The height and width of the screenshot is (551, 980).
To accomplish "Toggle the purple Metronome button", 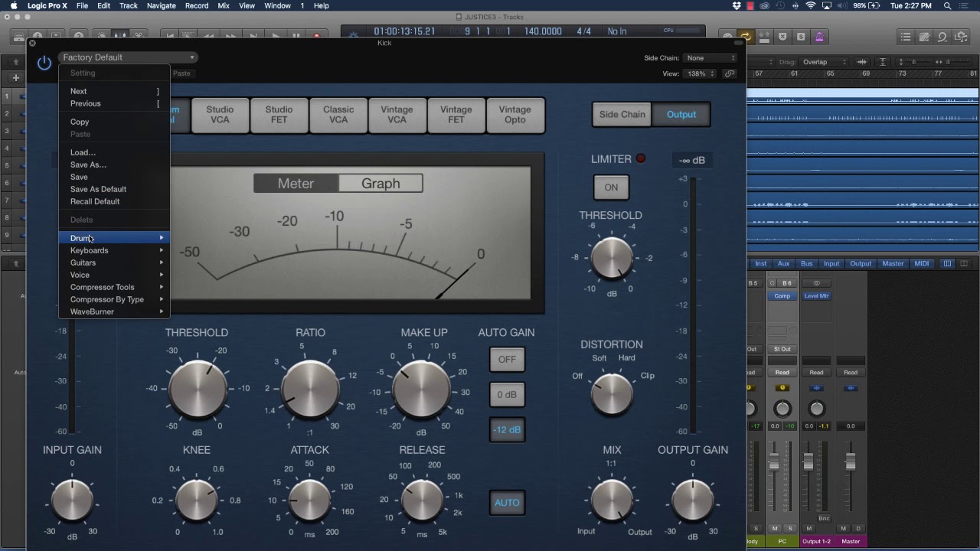I will [819, 36].
